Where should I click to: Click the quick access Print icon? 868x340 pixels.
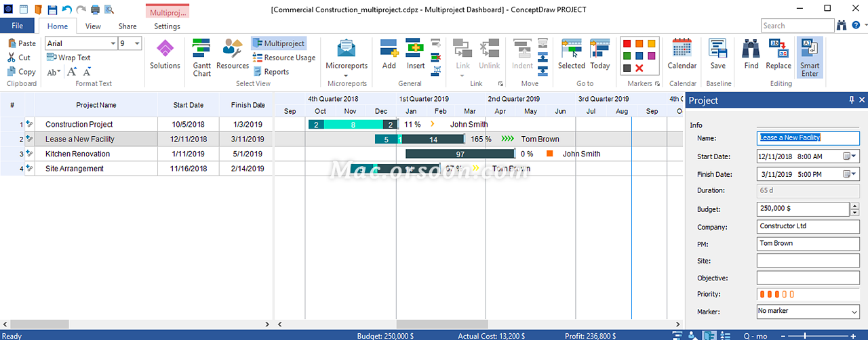[95, 9]
